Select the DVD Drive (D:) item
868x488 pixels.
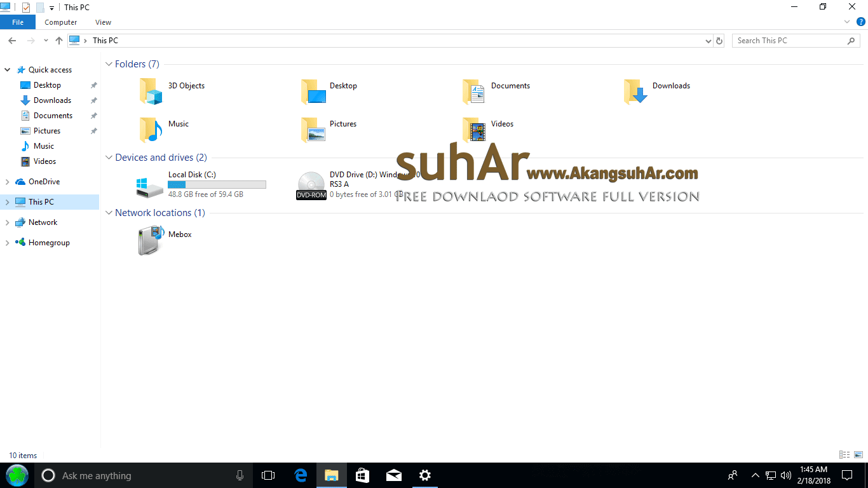pos(360,184)
